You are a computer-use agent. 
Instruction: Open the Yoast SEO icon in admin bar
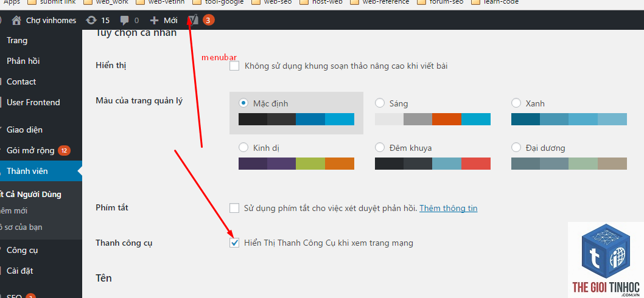tap(193, 19)
